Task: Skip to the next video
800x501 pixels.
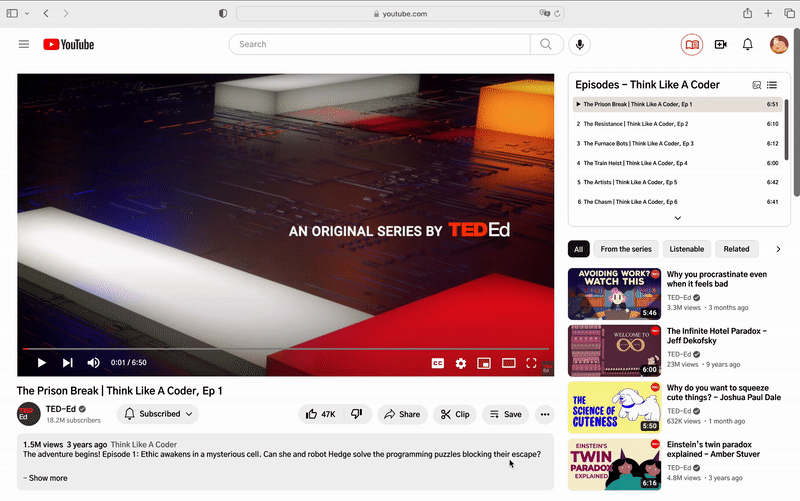Action: [67, 363]
